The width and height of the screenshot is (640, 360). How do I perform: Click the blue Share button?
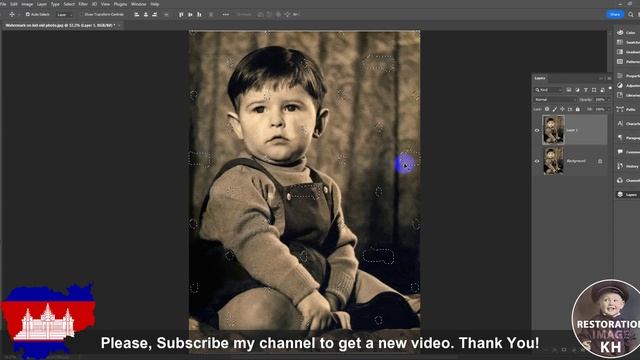tap(615, 14)
